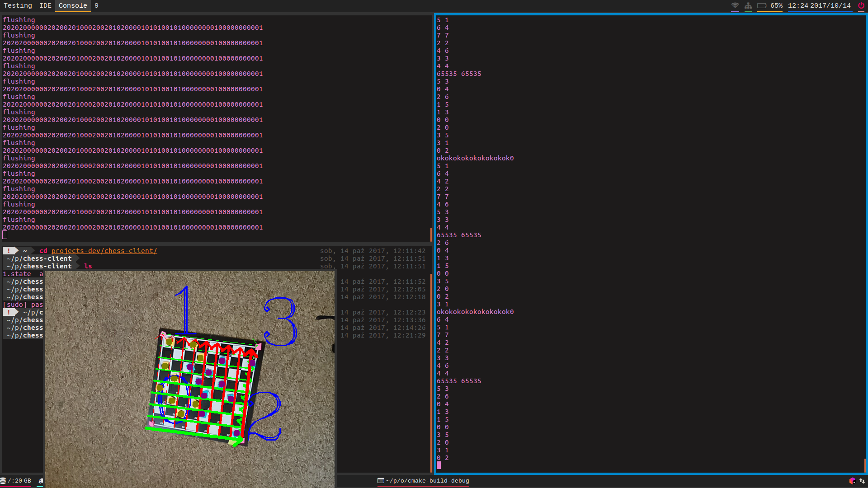This screenshot has width=868, height=488.
Task: Click the up-down arrows tray icon
Action: tap(862, 481)
